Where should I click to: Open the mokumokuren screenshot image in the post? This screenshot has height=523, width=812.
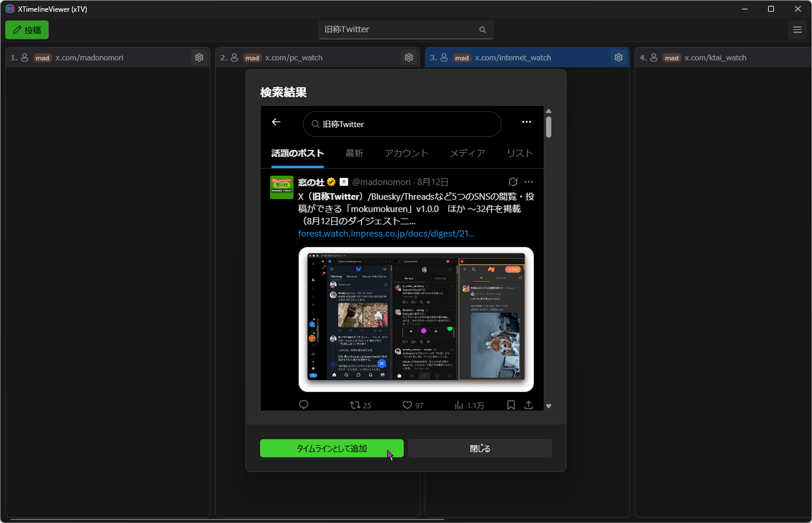[x=416, y=319]
